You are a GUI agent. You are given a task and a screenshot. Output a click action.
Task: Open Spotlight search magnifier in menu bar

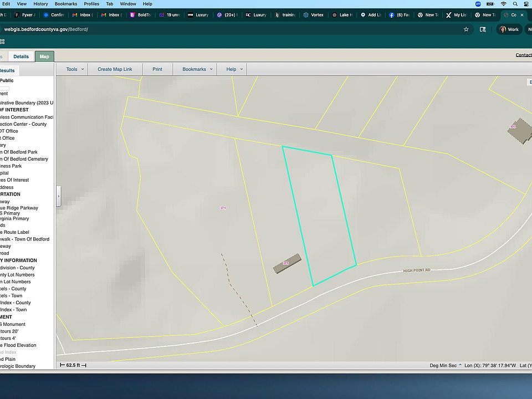click(516, 4)
